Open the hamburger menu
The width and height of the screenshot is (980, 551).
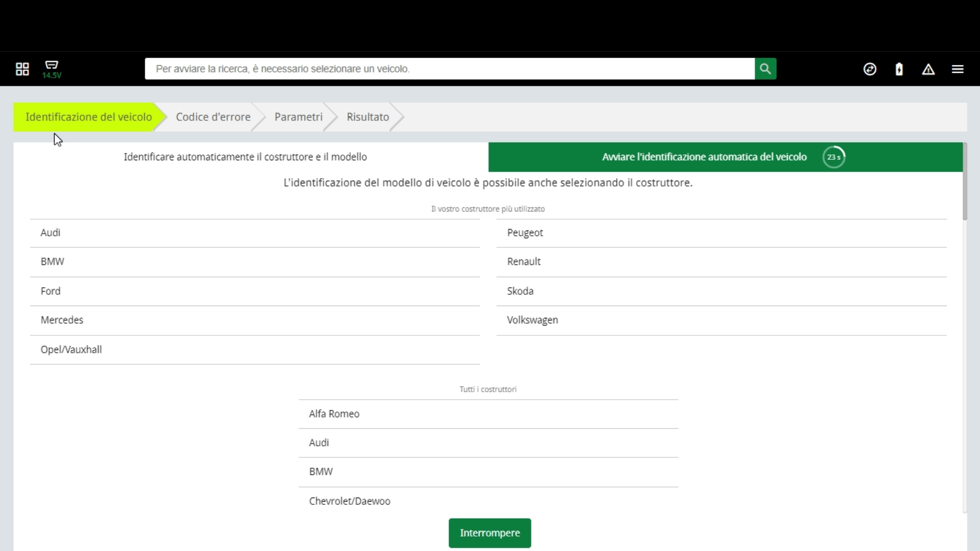coord(957,69)
